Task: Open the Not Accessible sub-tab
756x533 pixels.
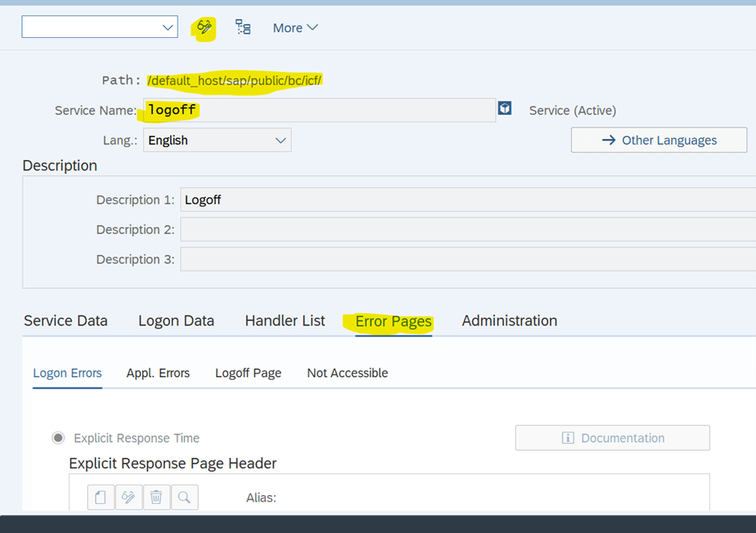Action: 347,373
